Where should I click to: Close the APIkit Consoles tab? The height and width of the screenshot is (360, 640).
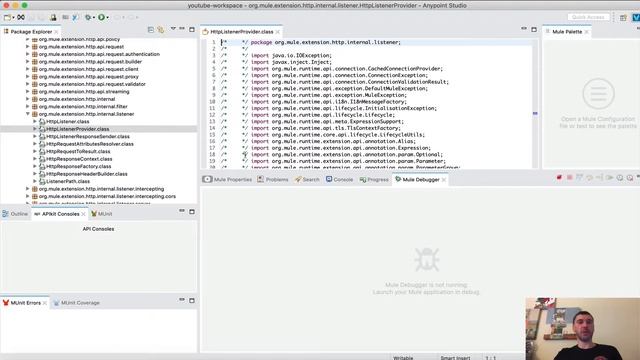coord(83,214)
